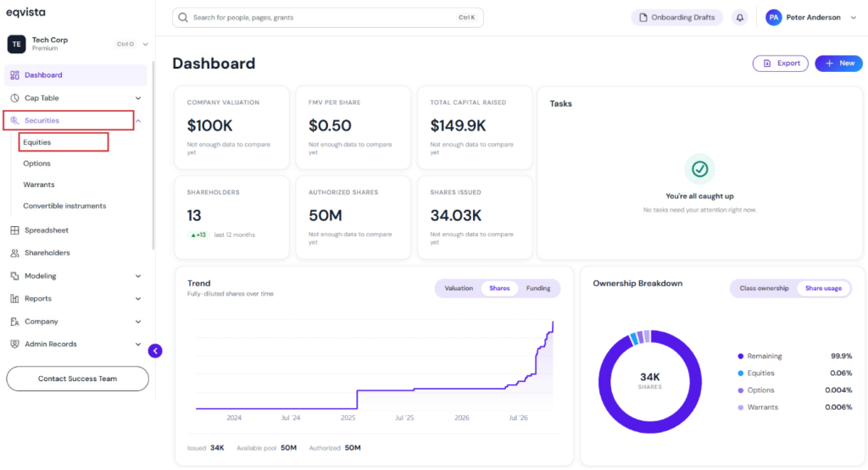
Task: Click the New button
Action: pyautogui.click(x=838, y=64)
